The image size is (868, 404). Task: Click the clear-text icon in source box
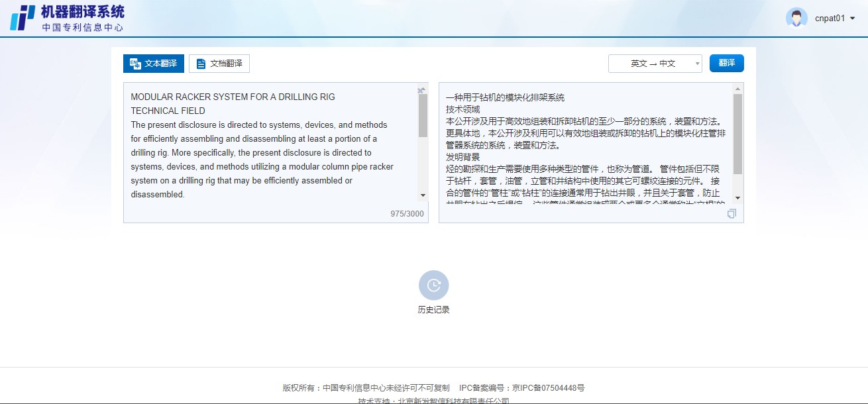421,91
